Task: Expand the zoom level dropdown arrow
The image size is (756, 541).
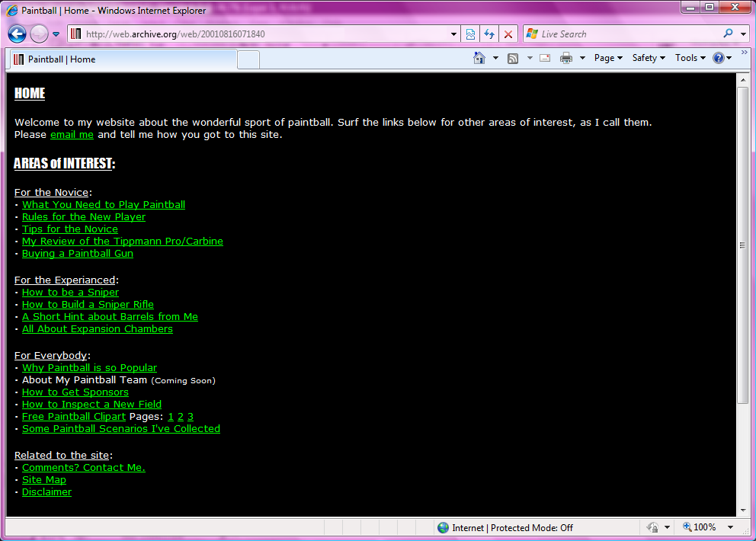Action: point(730,527)
